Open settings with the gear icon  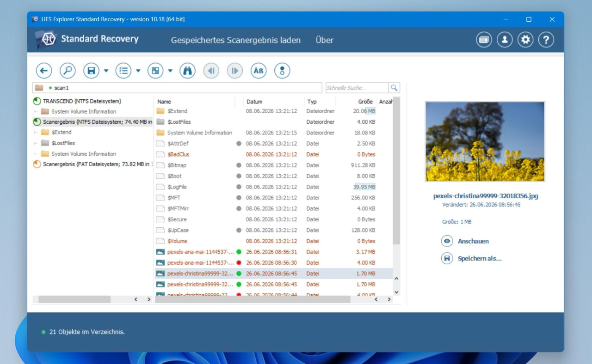[525, 40]
